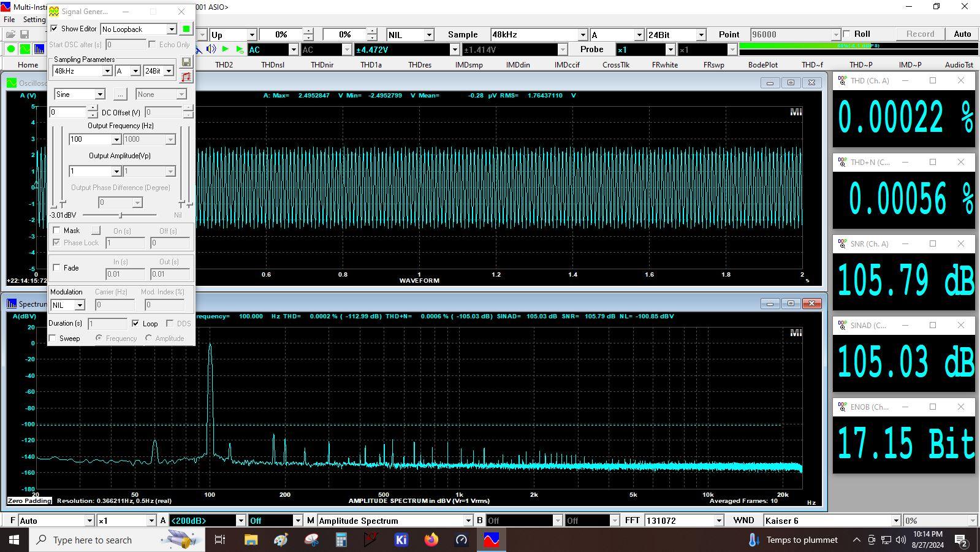Click the Spectrum Analyzer window title icon

point(12,304)
